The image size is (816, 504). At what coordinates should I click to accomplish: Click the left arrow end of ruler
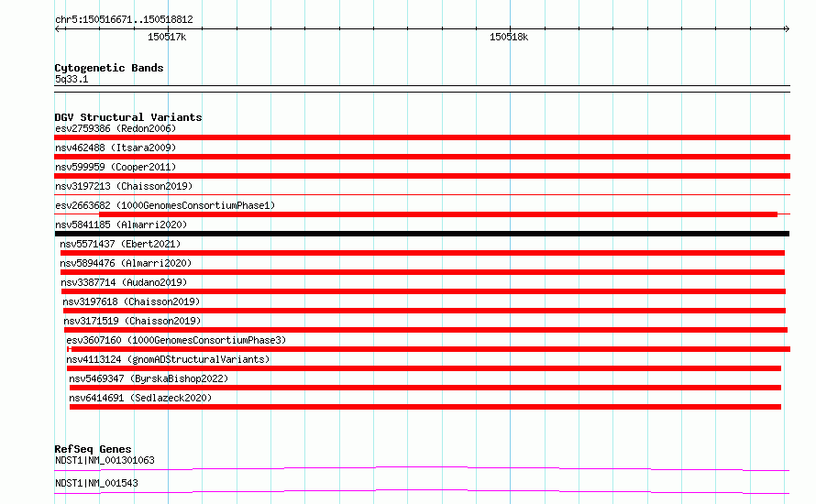59,28
